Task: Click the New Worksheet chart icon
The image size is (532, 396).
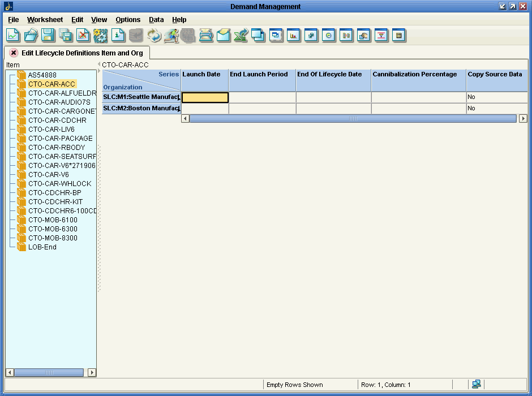Action: pos(13,35)
